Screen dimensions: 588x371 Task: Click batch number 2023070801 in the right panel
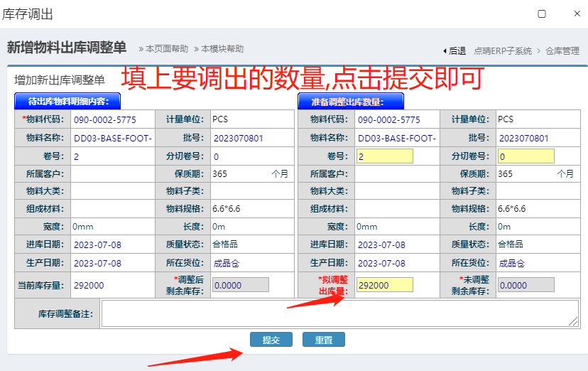(523, 138)
